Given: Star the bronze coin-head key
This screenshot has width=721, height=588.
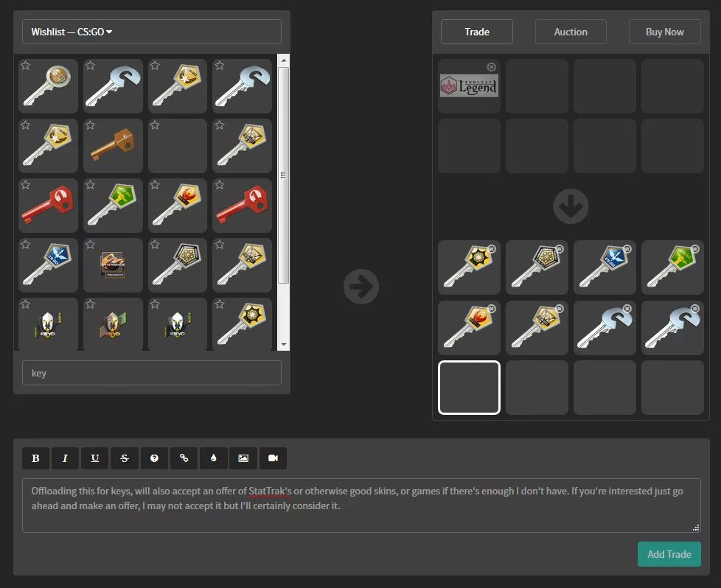Looking at the screenshot, I should pyautogui.click(x=26, y=66).
